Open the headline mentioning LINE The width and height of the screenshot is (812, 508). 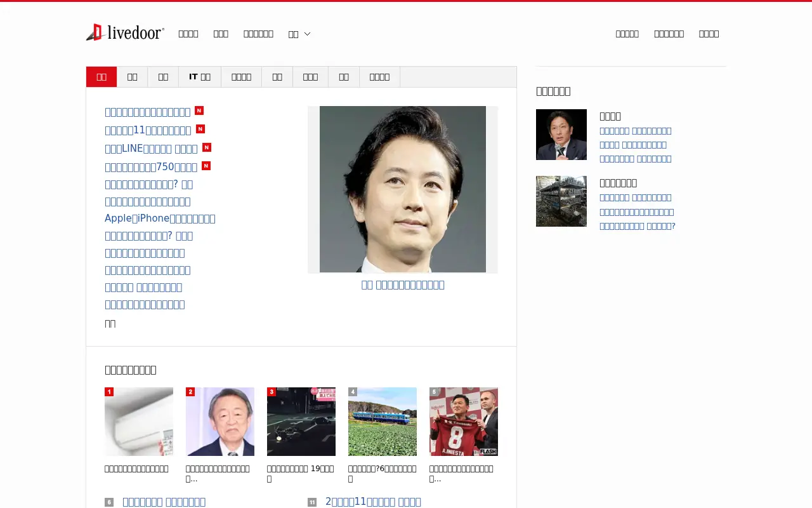coord(151,149)
